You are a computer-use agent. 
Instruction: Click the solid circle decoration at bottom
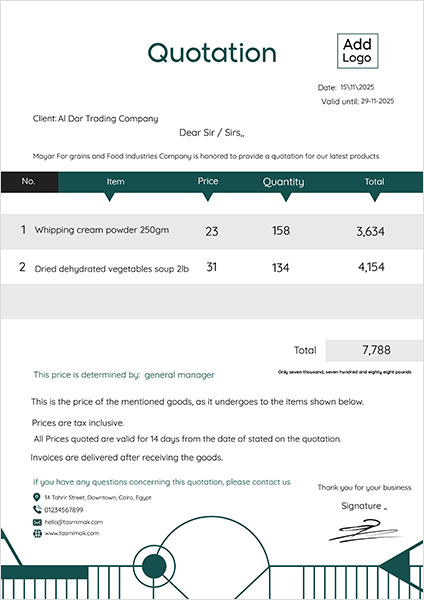154,566
